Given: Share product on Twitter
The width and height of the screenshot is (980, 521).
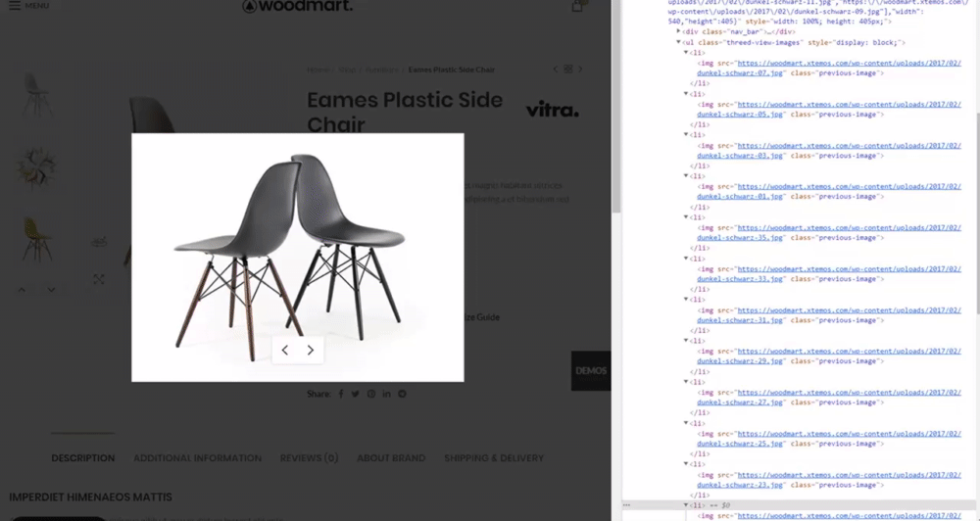Looking at the screenshot, I should tap(355, 394).
